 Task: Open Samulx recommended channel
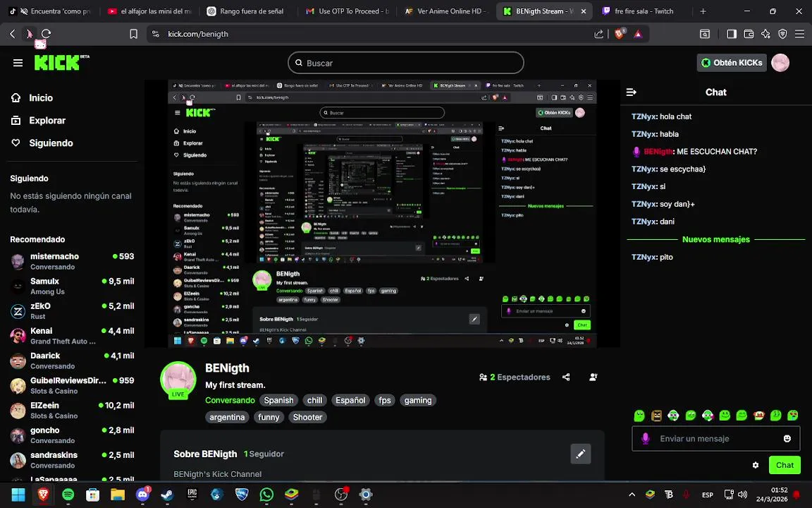coord(71,286)
